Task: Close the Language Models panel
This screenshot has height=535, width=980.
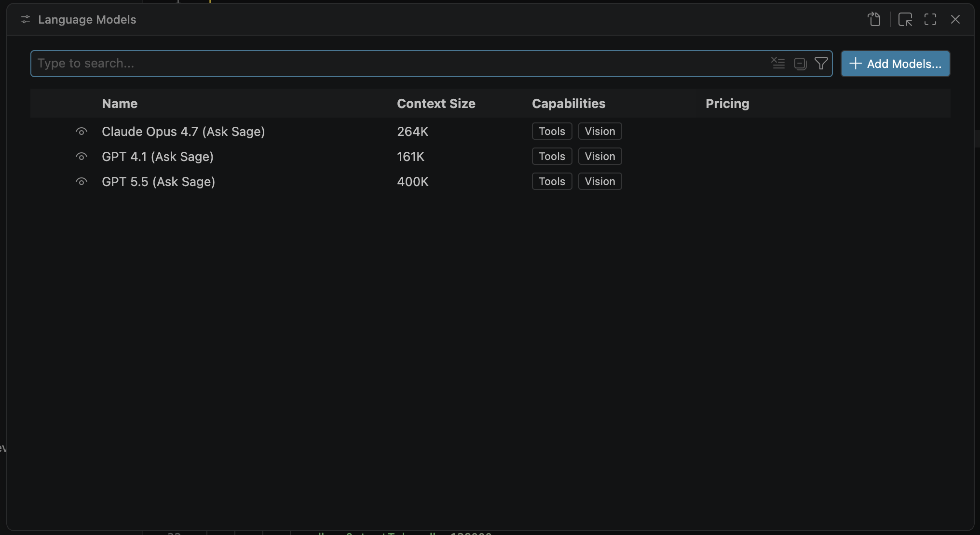Action: tap(955, 19)
